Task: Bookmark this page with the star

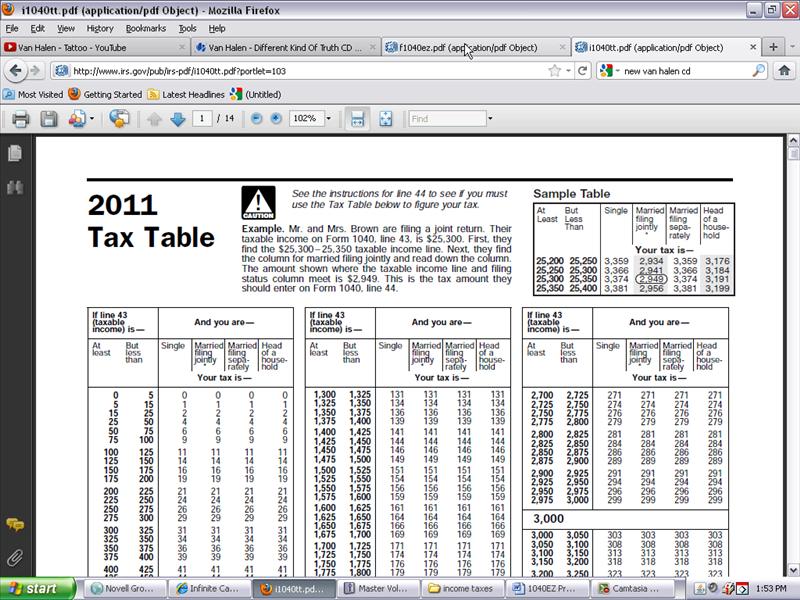Action: (555, 71)
